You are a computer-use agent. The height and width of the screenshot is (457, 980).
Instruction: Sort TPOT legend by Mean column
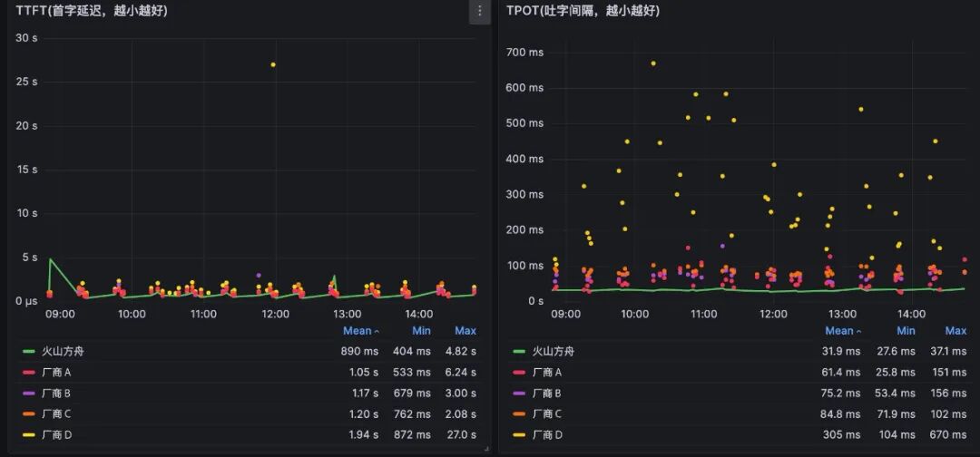[839, 331]
